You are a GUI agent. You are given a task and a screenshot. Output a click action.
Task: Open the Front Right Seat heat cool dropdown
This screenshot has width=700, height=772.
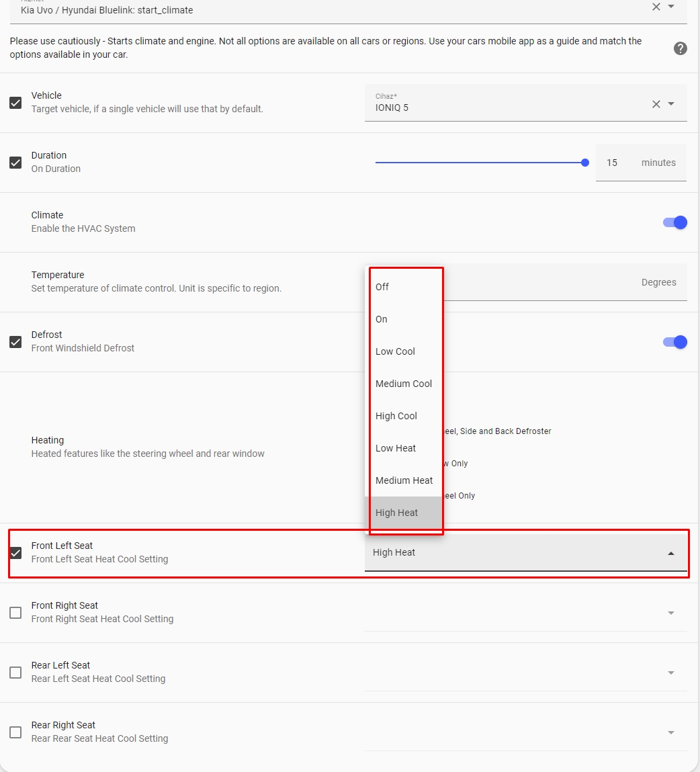(670, 613)
